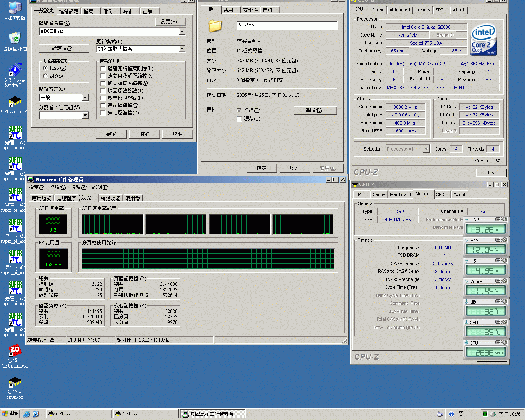Launch super_pi shortcut (4) on desktop
Viewport: 525px width, 420px height.
click(x=15, y=200)
